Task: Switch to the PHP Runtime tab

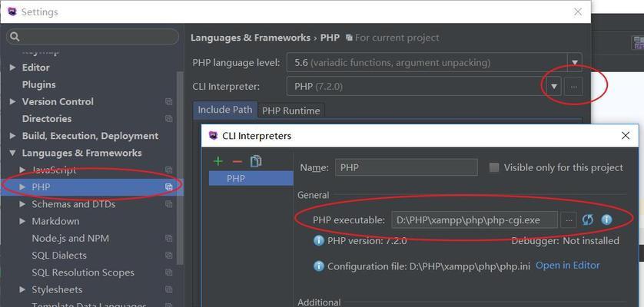Action: pyautogui.click(x=290, y=111)
